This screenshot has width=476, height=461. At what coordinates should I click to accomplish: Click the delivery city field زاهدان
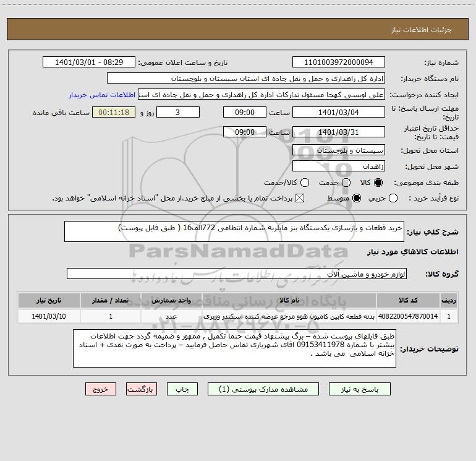tap(339, 166)
